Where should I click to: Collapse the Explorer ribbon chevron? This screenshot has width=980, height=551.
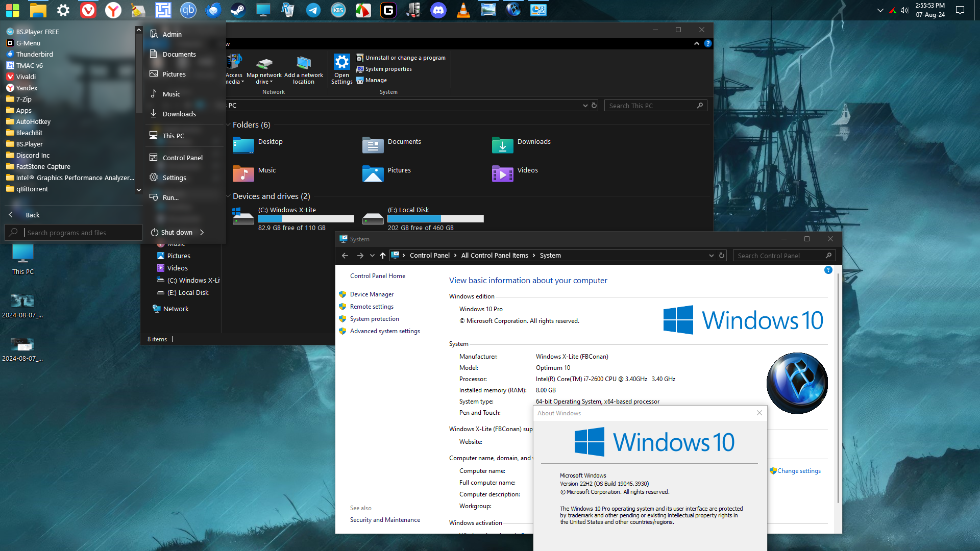pyautogui.click(x=697, y=43)
